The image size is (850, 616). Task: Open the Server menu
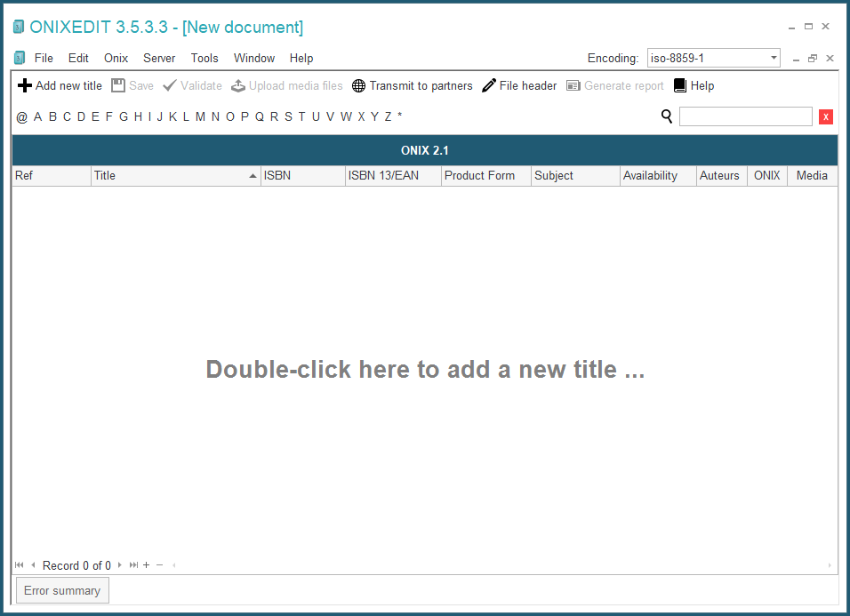(x=159, y=58)
